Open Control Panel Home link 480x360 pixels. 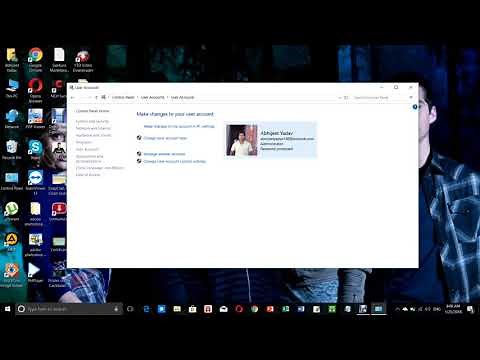click(x=93, y=111)
